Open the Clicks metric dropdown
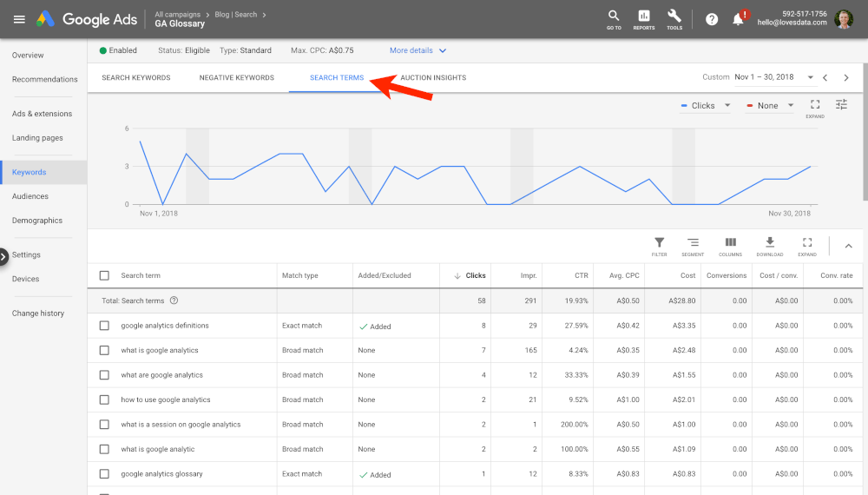Image resolution: width=868 pixels, height=495 pixels. click(706, 106)
